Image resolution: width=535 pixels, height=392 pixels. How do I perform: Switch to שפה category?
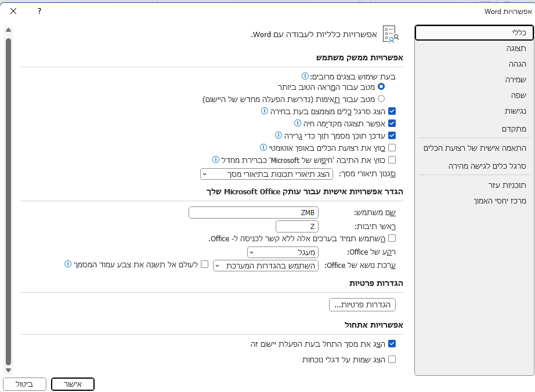pos(474,96)
